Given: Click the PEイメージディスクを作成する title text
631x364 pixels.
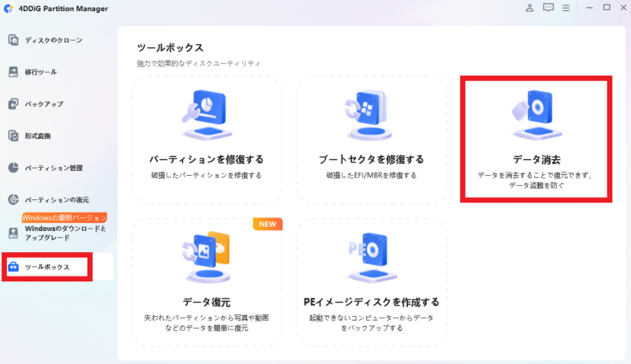Looking at the screenshot, I should click(371, 302).
